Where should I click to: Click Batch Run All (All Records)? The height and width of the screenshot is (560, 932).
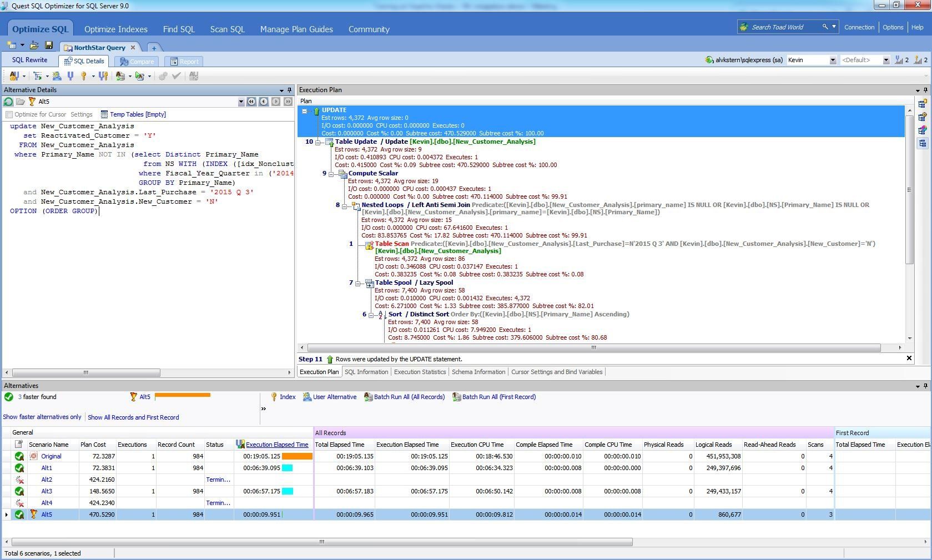coord(405,397)
